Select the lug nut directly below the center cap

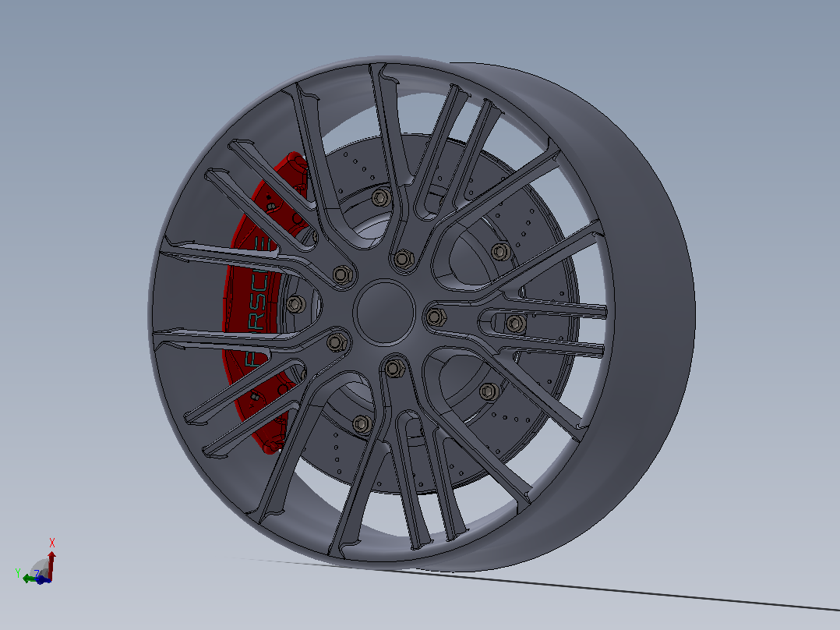(394, 368)
